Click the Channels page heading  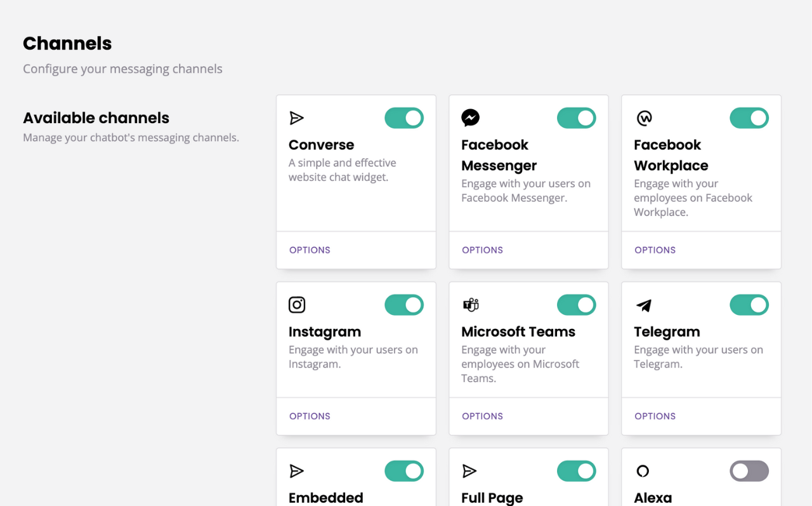click(x=67, y=43)
